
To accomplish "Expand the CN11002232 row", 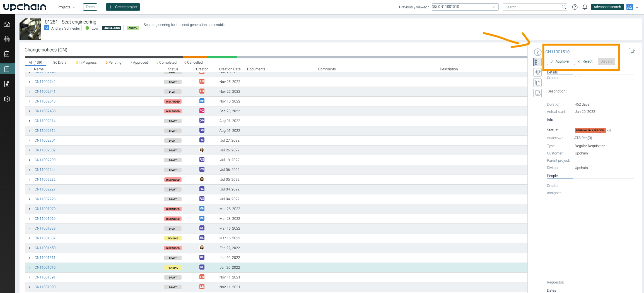I will pyautogui.click(x=30, y=180).
